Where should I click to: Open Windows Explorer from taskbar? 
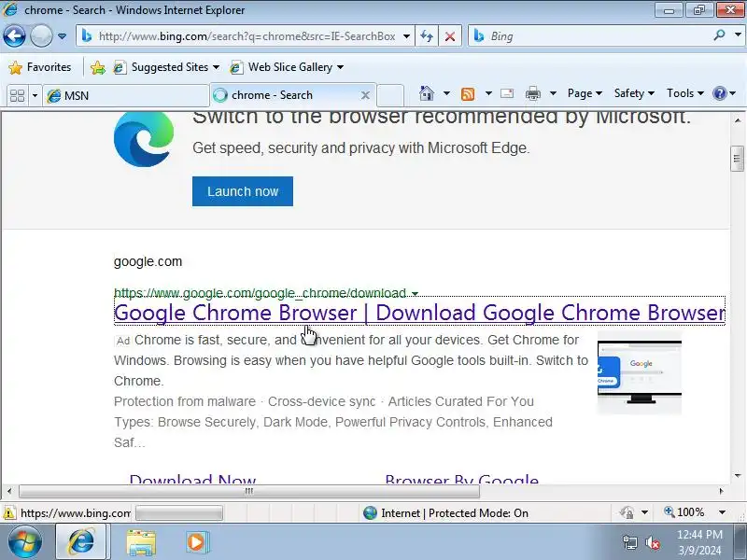(141, 542)
